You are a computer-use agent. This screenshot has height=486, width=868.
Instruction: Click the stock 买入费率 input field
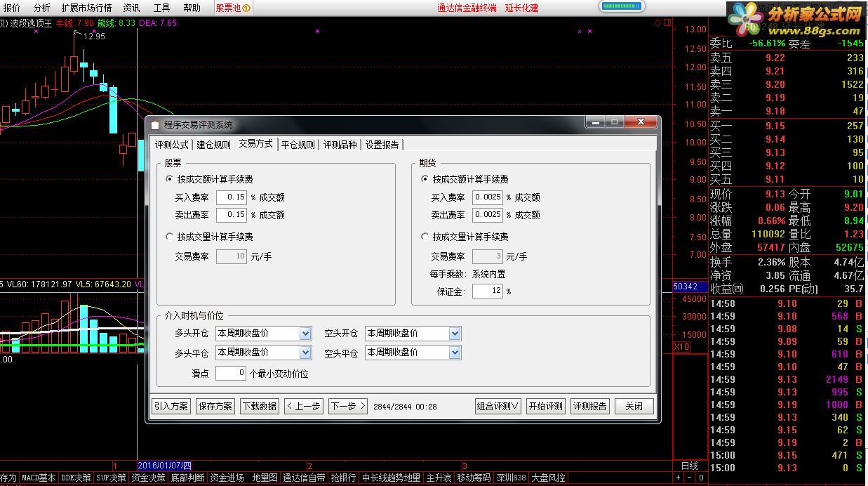tap(232, 197)
